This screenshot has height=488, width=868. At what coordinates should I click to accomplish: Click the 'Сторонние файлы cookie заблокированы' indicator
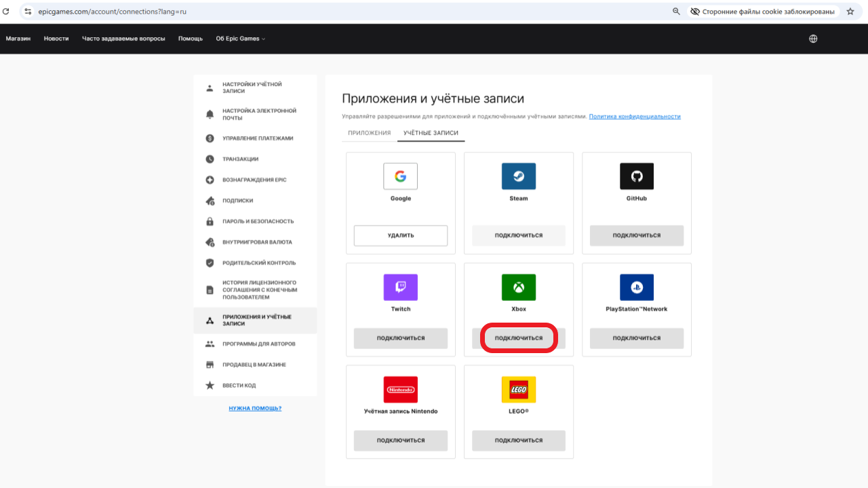(764, 12)
